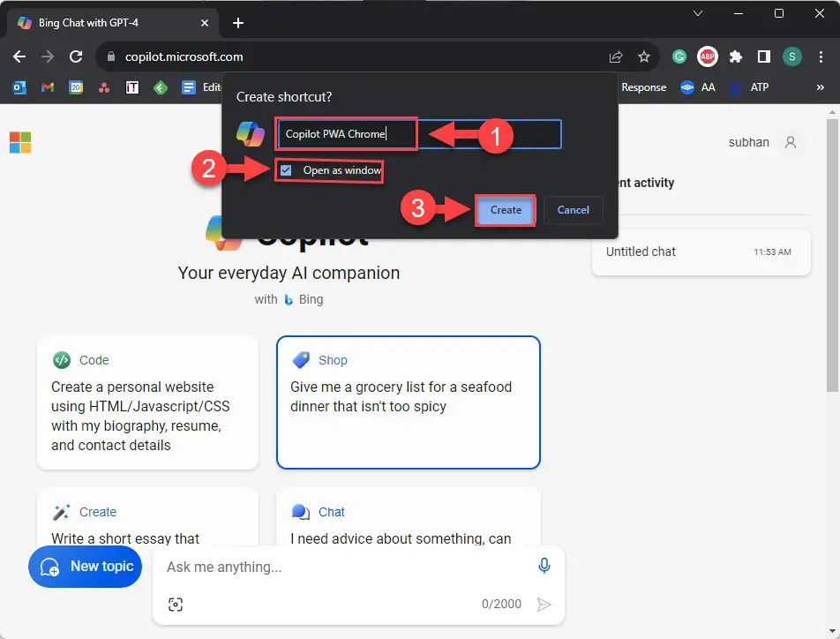Reload the Copilot page
This screenshot has width=840, height=639.
[76, 56]
